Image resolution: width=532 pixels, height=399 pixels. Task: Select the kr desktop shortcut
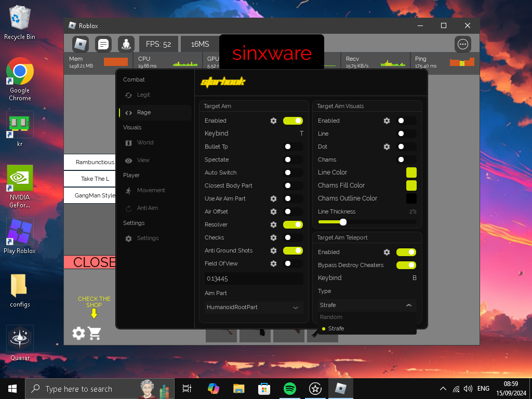20,129
